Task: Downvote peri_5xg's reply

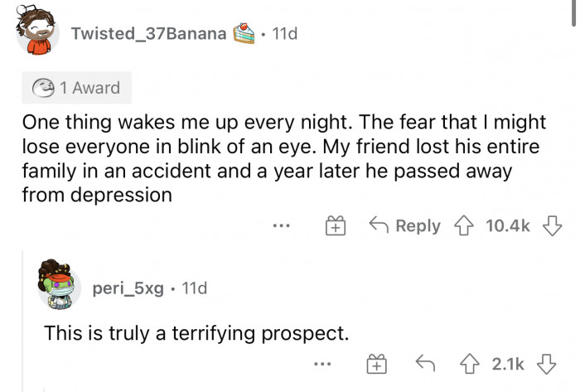Action: (x=546, y=364)
